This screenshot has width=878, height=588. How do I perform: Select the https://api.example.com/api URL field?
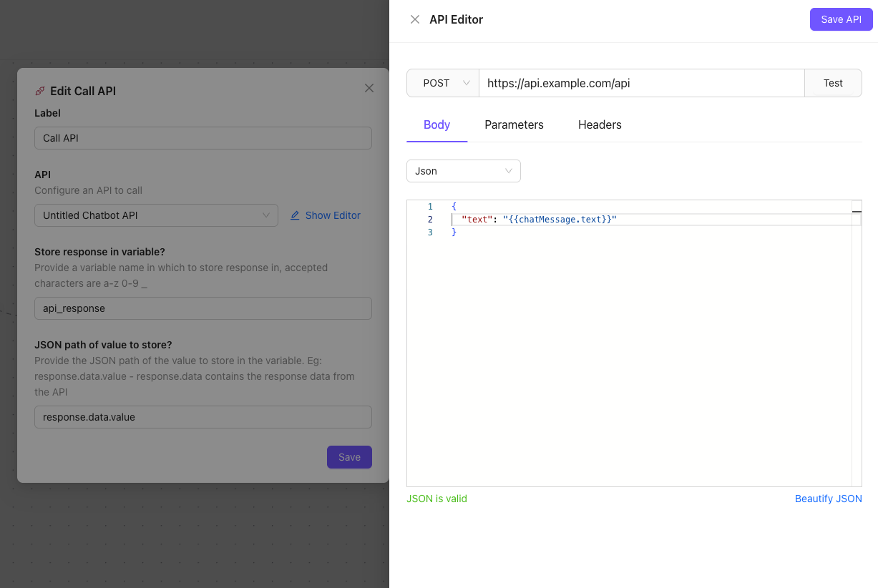click(640, 83)
